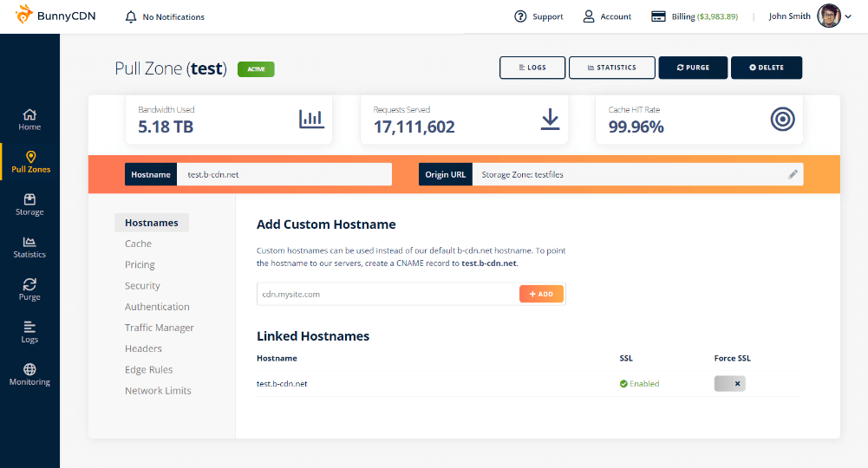Expand the user menu chevron
The width and height of the screenshot is (868, 468).
click(847, 16)
